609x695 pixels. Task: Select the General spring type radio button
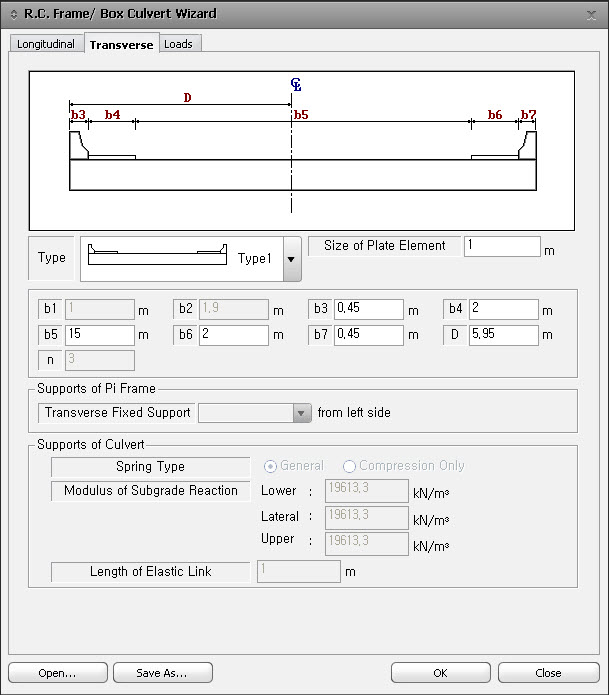(270, 466)
